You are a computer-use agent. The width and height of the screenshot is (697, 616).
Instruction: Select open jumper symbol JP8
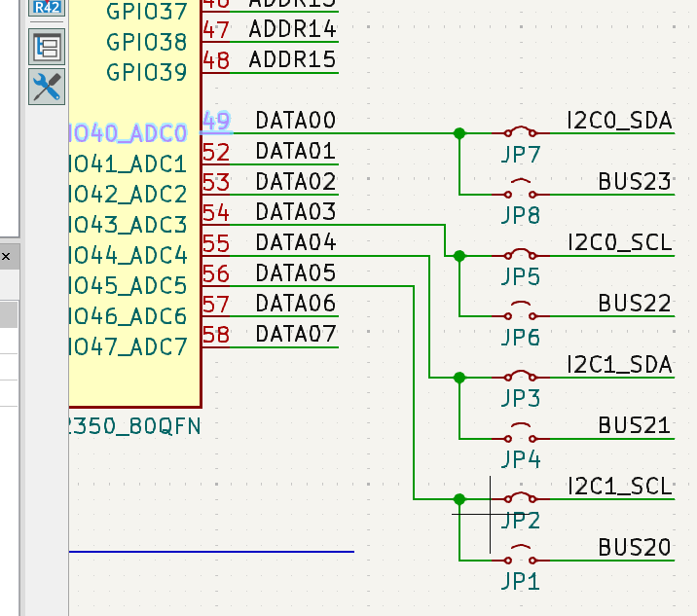(x=521, y=193)
